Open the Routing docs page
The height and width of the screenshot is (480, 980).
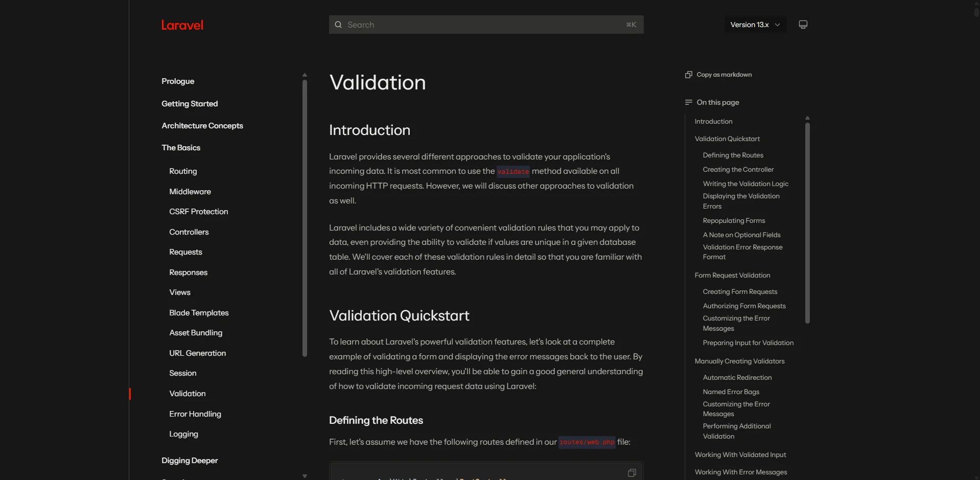183,171
